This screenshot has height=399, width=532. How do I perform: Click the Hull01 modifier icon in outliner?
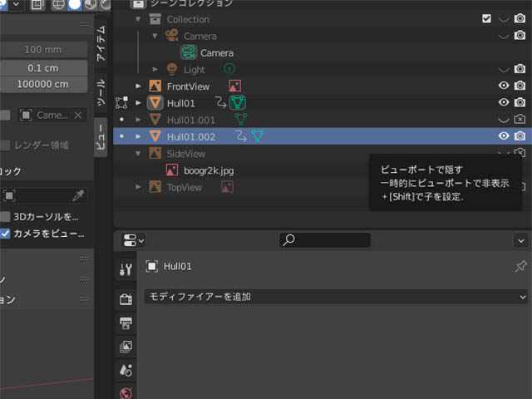click(x=220, y=102)
